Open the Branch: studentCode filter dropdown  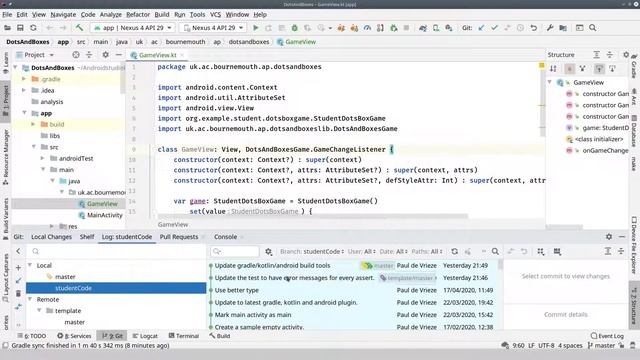tap(312, 251)
